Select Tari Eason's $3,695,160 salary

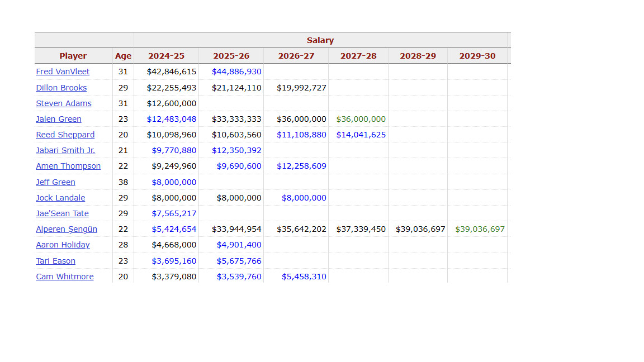pos(174,261)
